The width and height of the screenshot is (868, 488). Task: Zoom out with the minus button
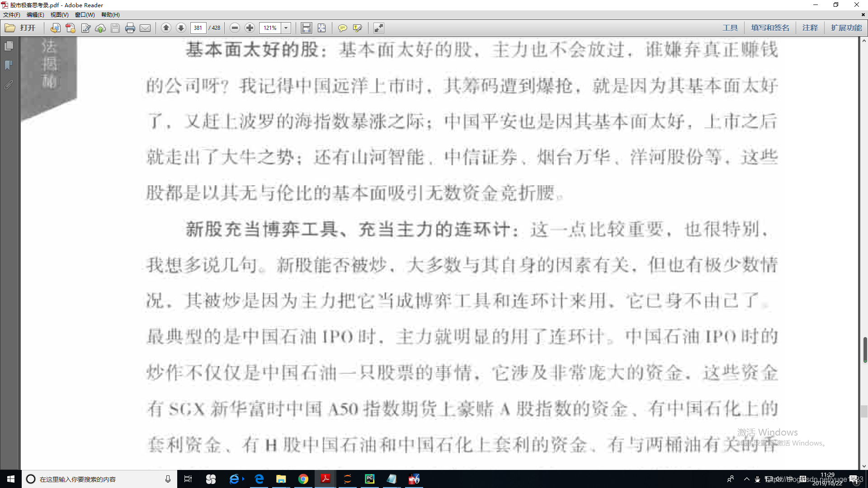[235, 28]
